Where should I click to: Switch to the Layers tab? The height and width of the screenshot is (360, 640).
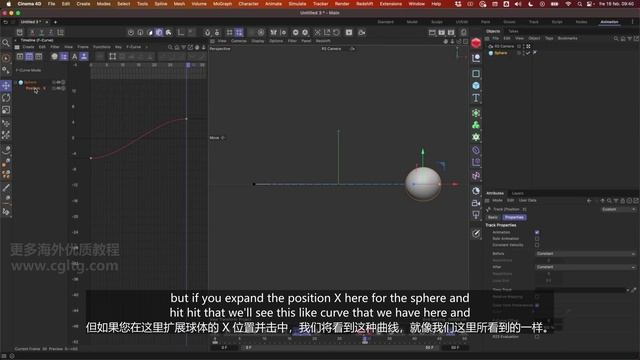tap(517, 193)
